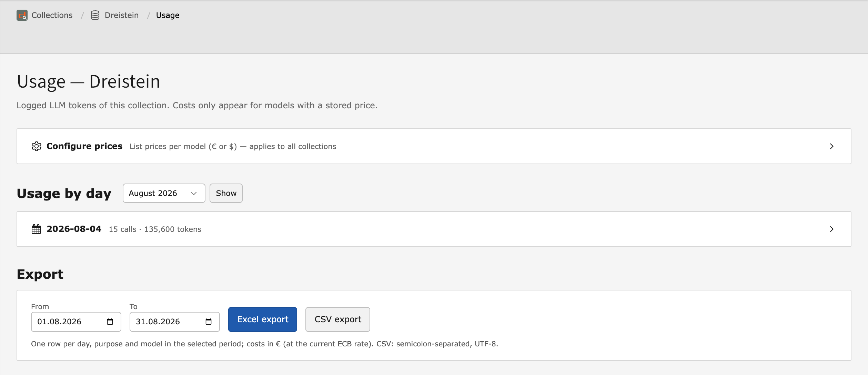
Task: Click 'List prices per model' description text
Action: (x=233, y=146)
